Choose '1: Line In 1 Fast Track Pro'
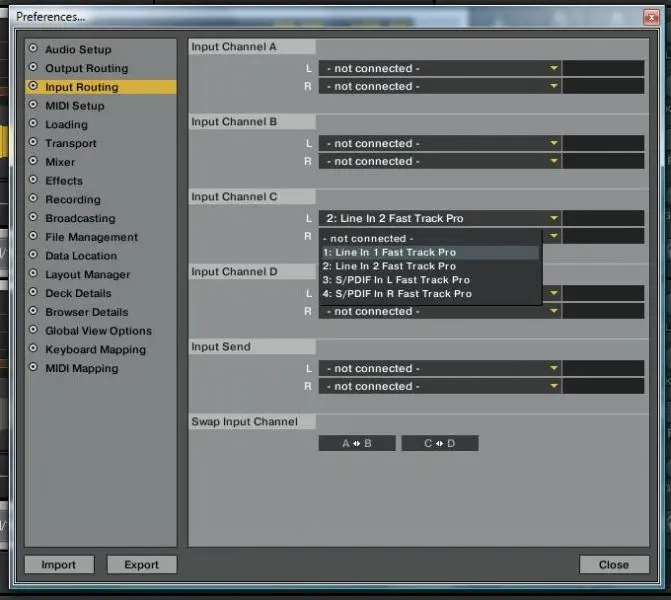Screen dimensions: 671x600 point(389,253)
